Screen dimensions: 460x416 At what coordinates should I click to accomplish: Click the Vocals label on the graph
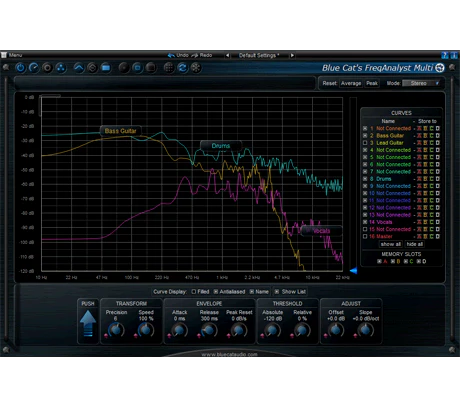[x=321, y=231]
